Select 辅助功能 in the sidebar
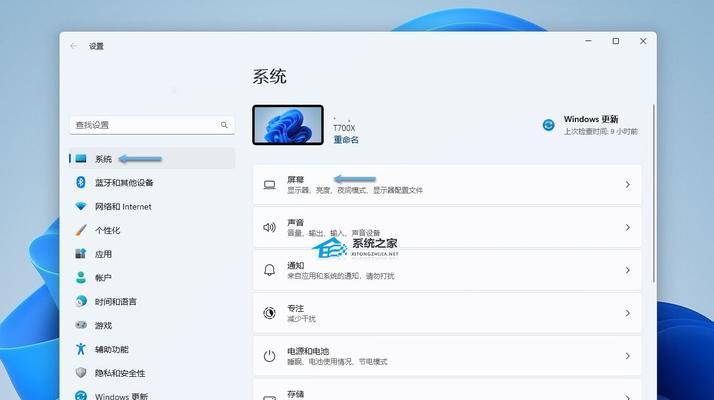714x400 pixels. pos(152,349)
